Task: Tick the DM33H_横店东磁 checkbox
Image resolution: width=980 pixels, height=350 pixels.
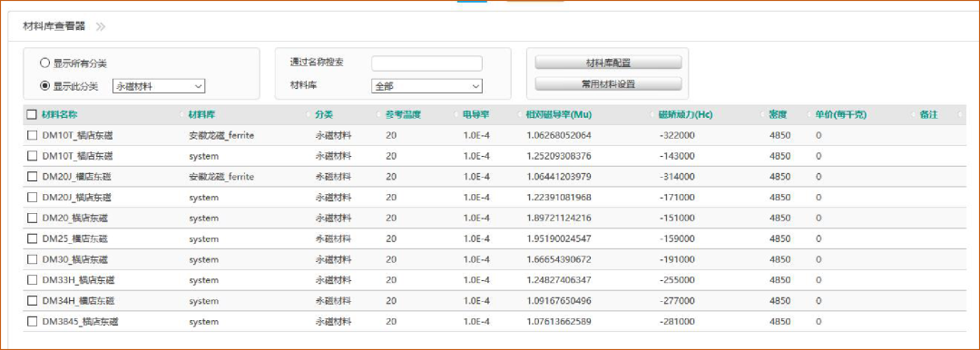Action: coord(32,280)
